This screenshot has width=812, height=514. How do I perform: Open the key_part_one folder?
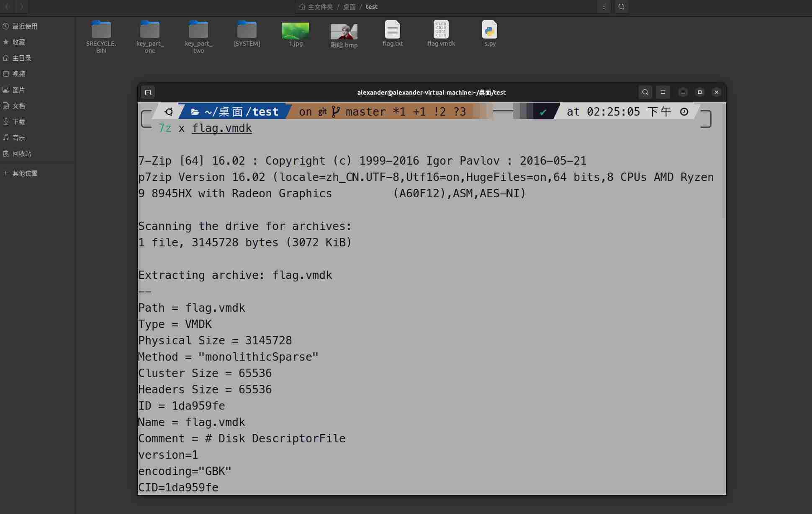[x=150, y=30]
